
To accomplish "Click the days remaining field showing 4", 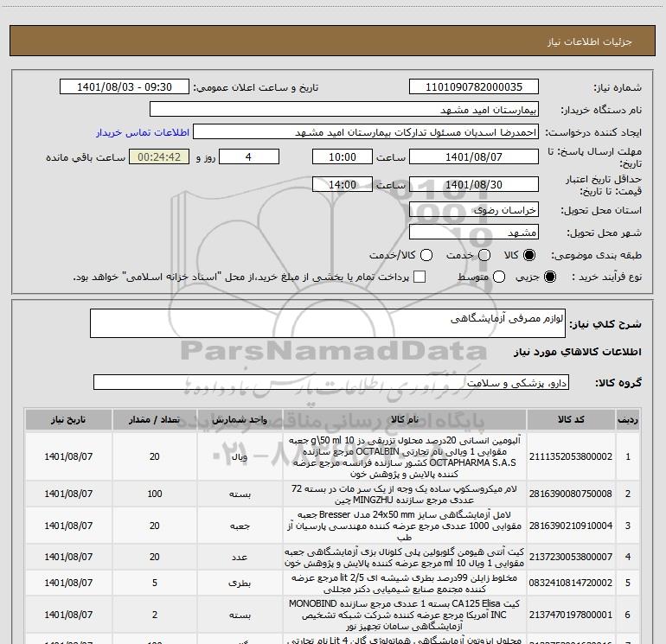I will click(249, 157).
